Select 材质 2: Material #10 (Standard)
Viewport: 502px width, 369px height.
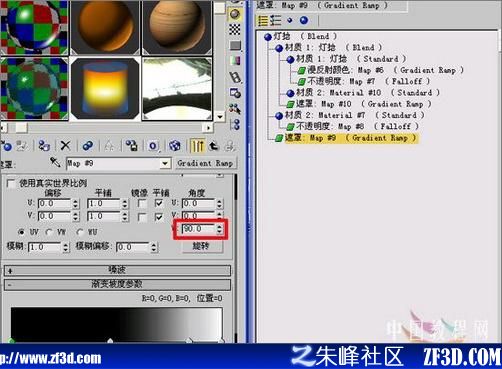pyautogui.click(x=363, y=93)
